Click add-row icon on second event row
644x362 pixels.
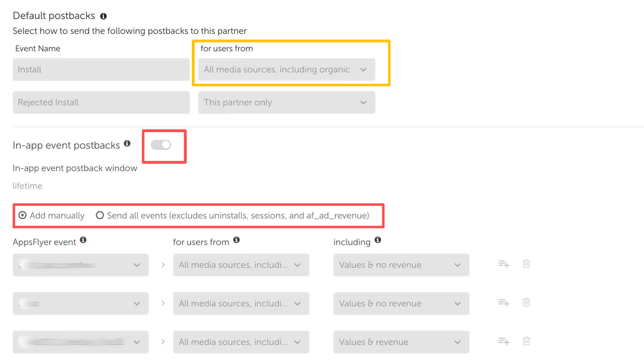[x=504, y=303]
